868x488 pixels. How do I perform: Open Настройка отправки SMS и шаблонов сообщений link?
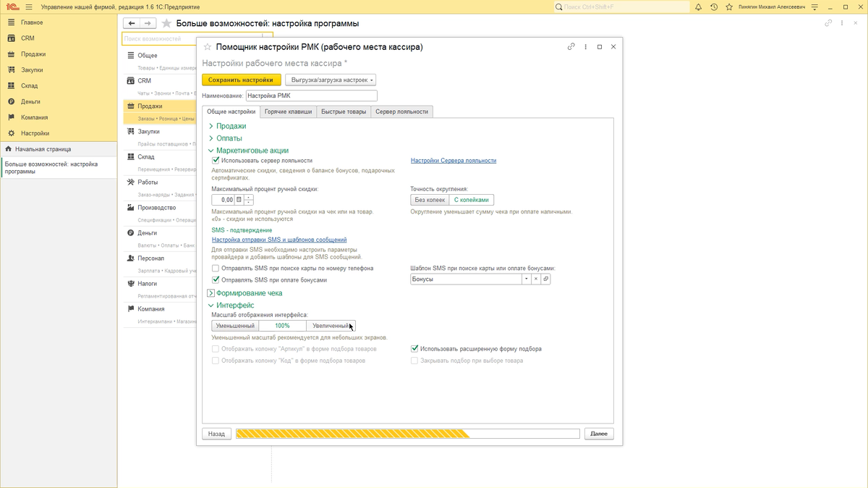tap(279, 240)
